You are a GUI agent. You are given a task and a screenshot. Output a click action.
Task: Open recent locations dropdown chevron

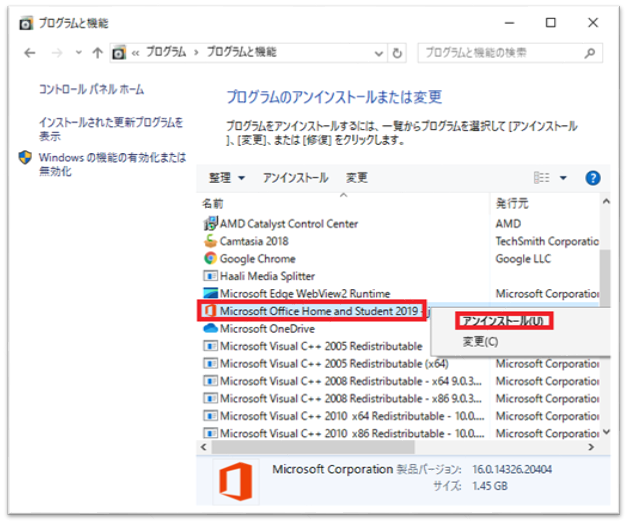(78, 52)
